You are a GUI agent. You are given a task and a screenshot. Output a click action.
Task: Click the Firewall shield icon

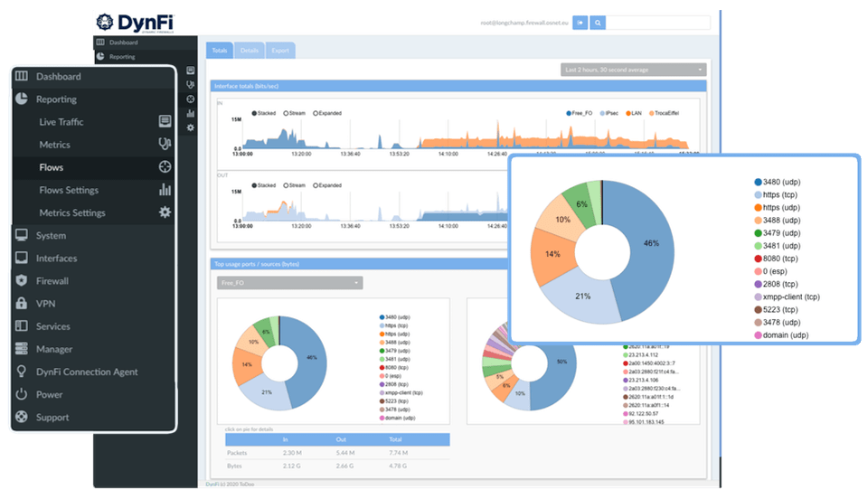pyautogui.click(x=22, y=280)
